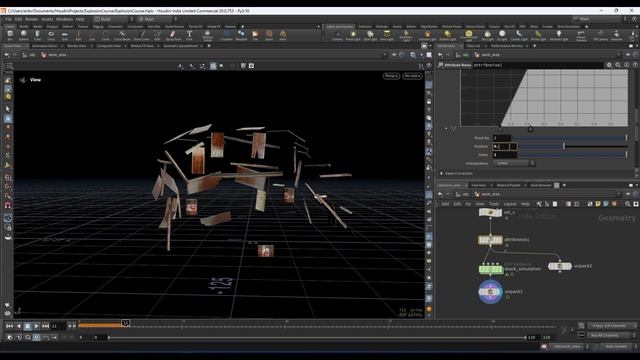Add an Environment Light from the shelf
The image size is (640, 360).
[x=469, y=36]
